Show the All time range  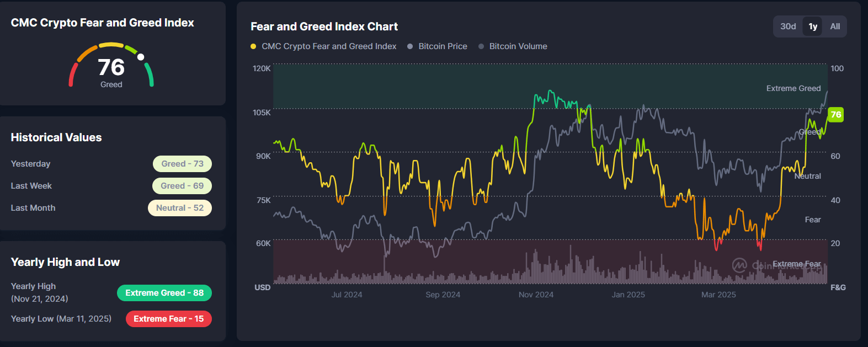[835, 26]
